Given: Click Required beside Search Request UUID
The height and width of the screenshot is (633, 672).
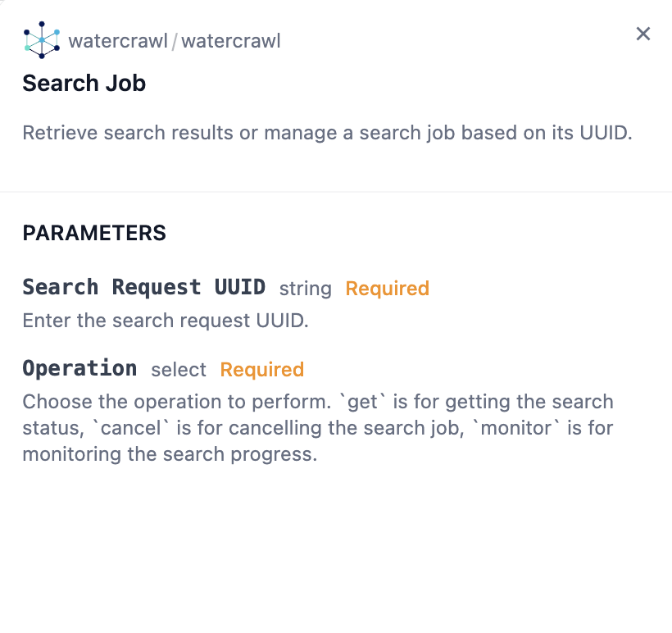Looking at the screenshot, I should 387,289.
